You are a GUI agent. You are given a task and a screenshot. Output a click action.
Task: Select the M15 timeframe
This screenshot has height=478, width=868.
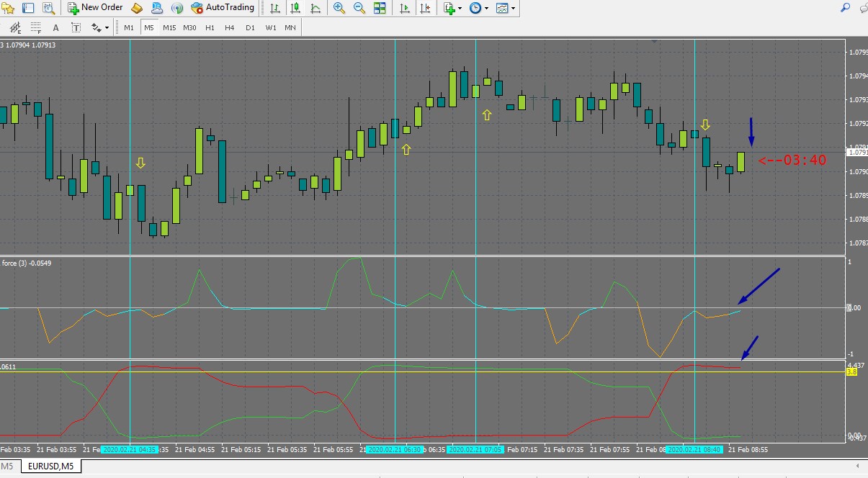click(169, 27)
